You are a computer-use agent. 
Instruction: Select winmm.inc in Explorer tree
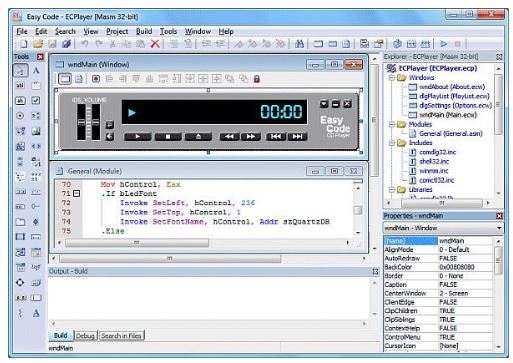(x=434, y=171)
